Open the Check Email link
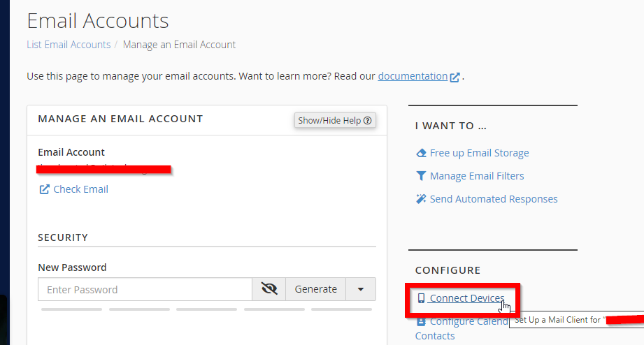 pyautogui.click(x=81, y=189)
